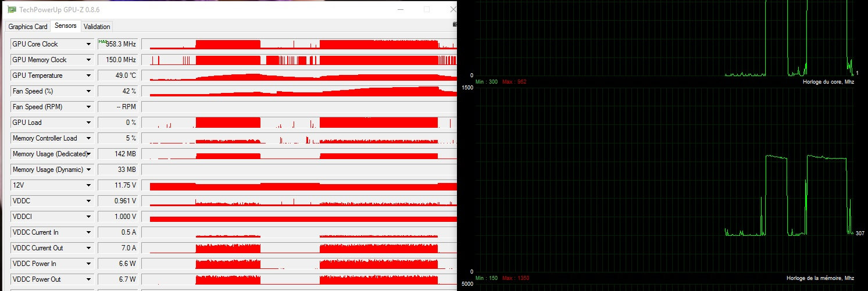
Task: Switch to the Graphics Card tab
Action: [x=28, y=27]
